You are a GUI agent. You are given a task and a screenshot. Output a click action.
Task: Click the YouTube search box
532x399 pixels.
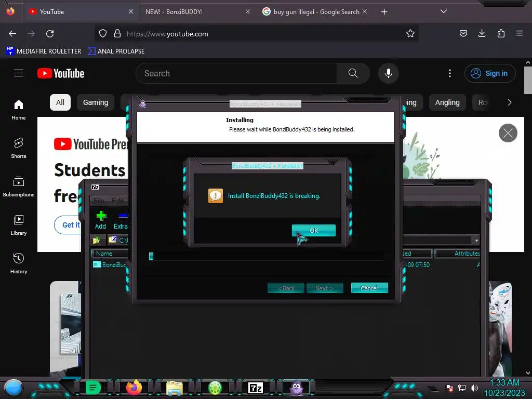(x=236, y=73)
